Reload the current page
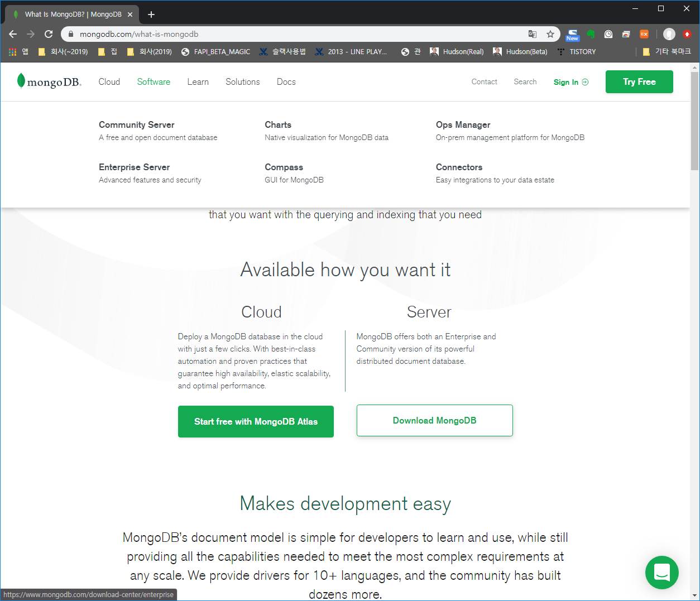Viewport: 700px width, 601px height. tap(49, 34)
